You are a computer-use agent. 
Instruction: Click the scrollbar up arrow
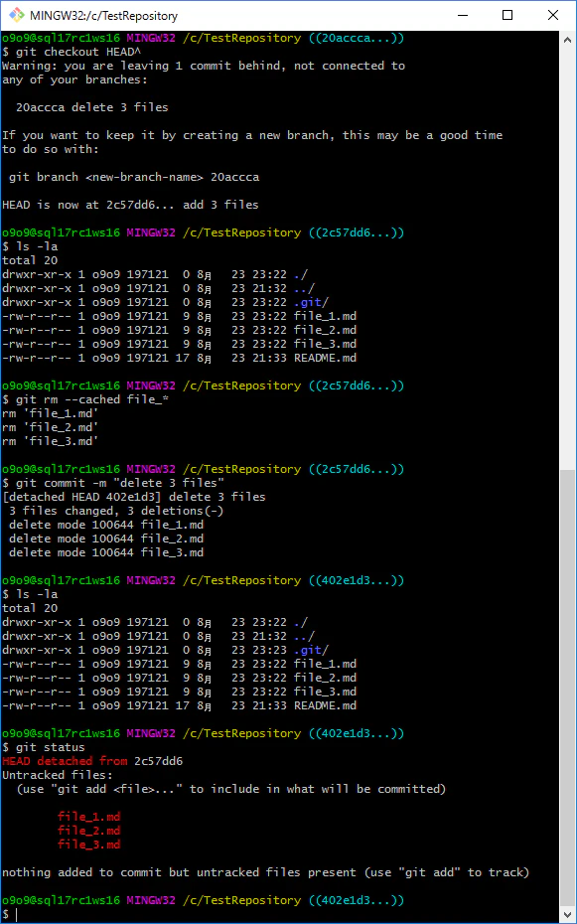568,39
